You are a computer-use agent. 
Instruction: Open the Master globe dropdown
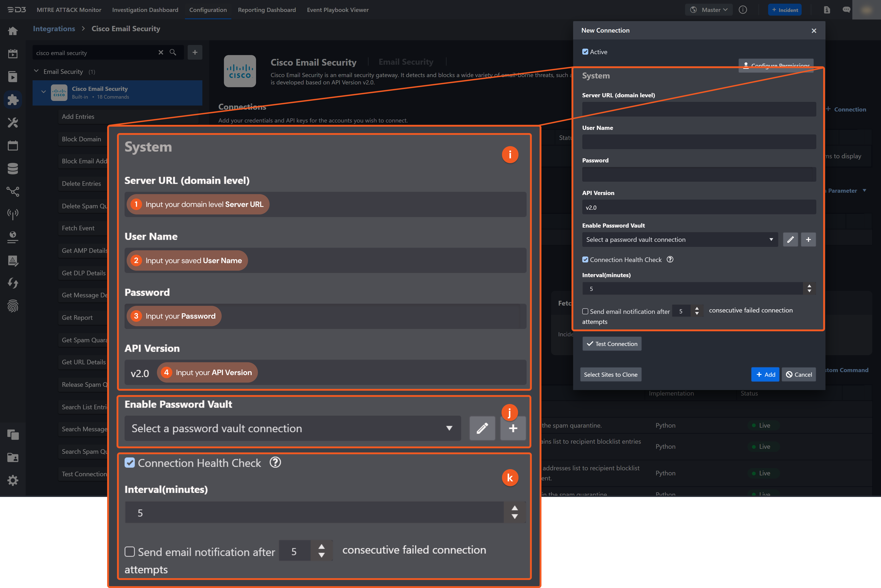pyautogui.click(x=709, y=9)
